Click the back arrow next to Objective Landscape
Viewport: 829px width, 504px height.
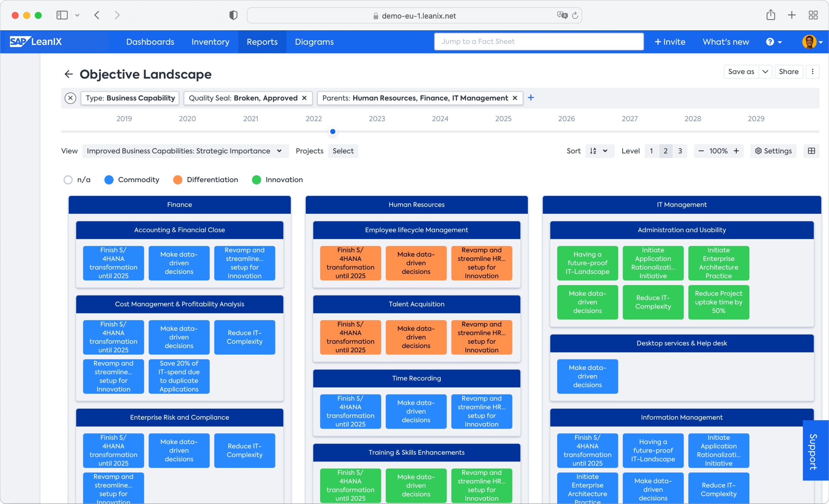click(x=69, y=74)
